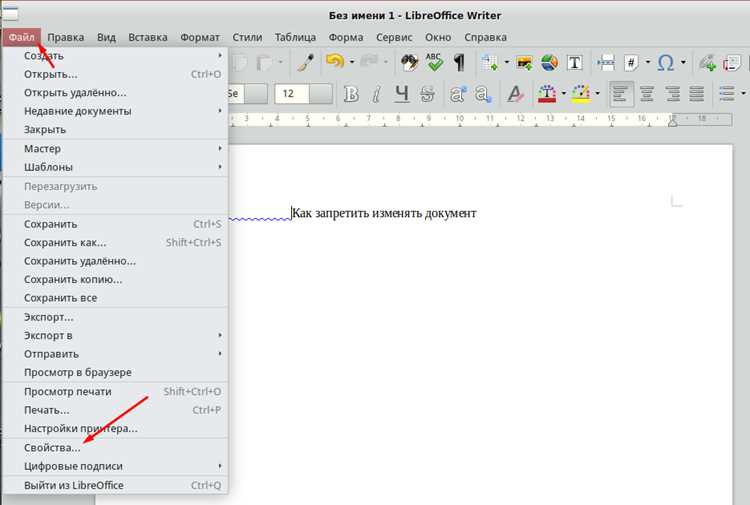750x505 pixels.
Task: Expand the Цифровые подписи submenu
Action: 115,466
